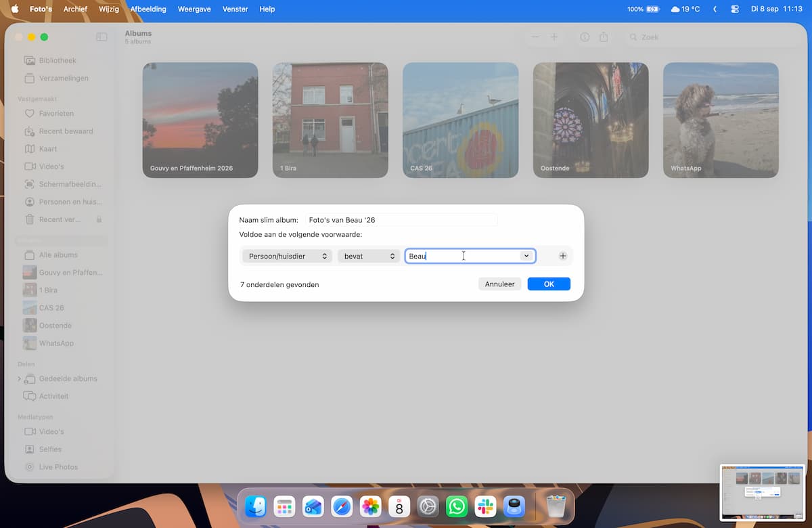Image resolution: width=812 pixels, height=528 pixels.
Task: Open Personen en huisdieren in sidebar
Action: [x=63, y=202]
